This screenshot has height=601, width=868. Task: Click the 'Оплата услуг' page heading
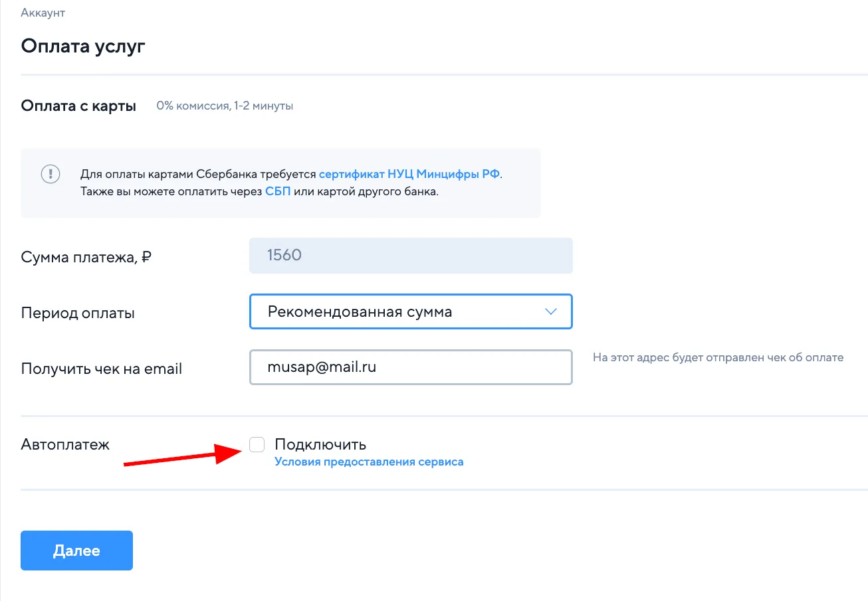coord(83,46)
